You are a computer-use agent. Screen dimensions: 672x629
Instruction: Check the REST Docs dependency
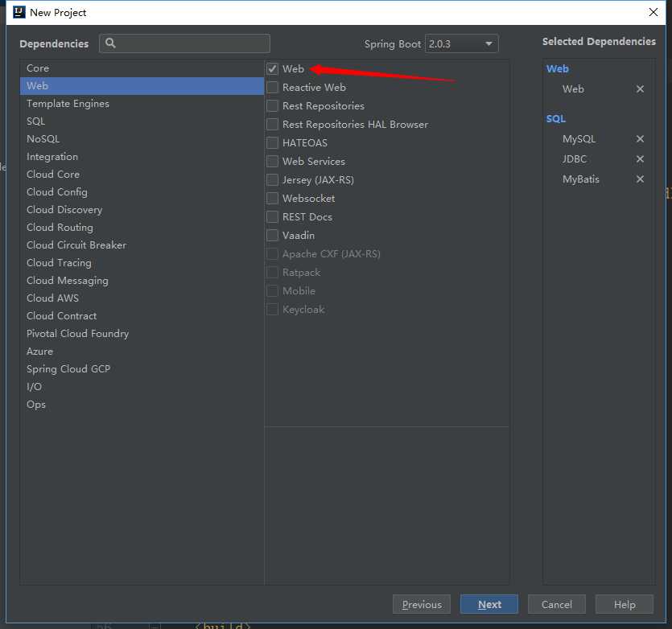273,217
